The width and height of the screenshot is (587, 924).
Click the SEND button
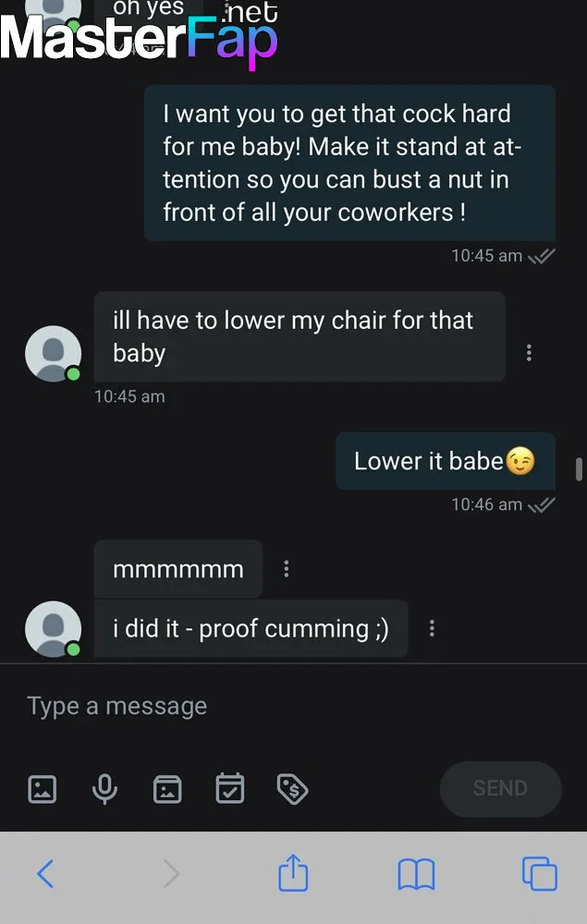[500, 788]
